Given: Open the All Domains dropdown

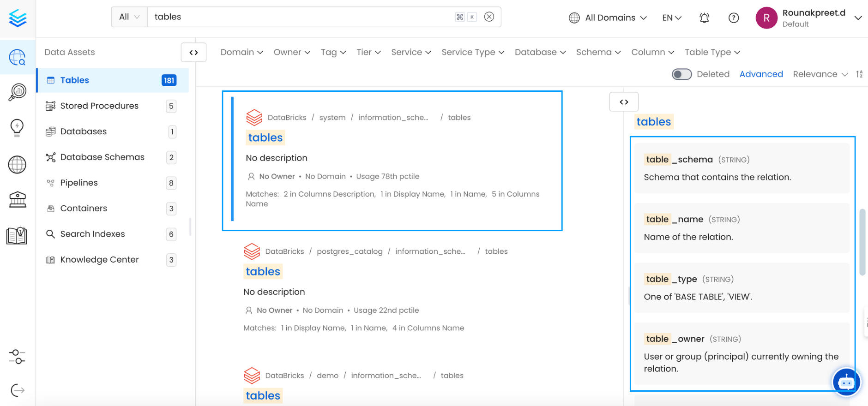Looking at the screenshot, I should pos(608,18).
